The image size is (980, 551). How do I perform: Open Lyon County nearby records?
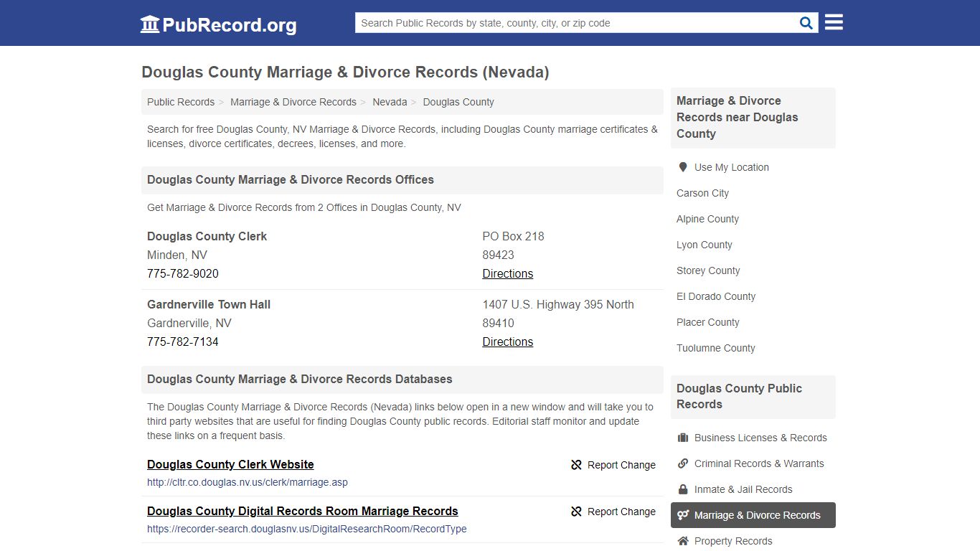[705, 245]
